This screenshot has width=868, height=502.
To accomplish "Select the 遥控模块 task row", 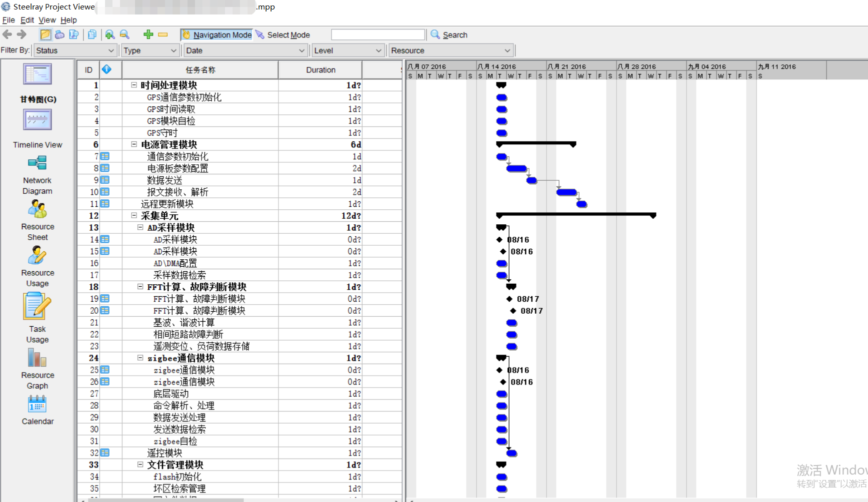I will click(x=239, y=453).
